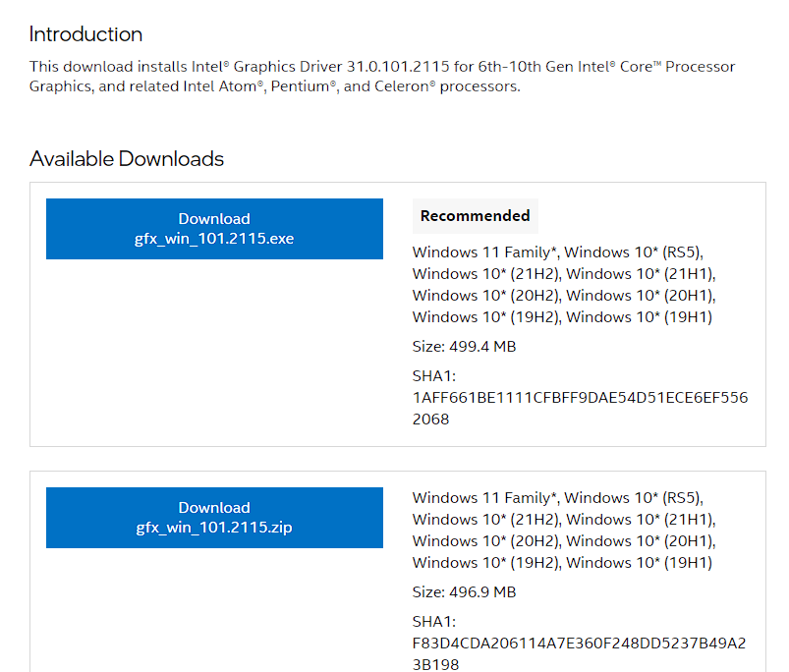Click Windows 11 Family text in zip card

click(x=484, y=498)
